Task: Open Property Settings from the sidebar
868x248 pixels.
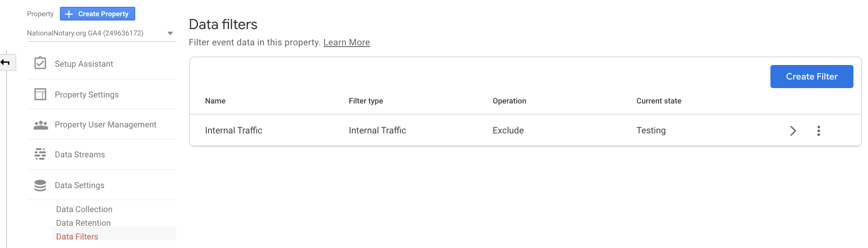Action: tap(87, 94)
